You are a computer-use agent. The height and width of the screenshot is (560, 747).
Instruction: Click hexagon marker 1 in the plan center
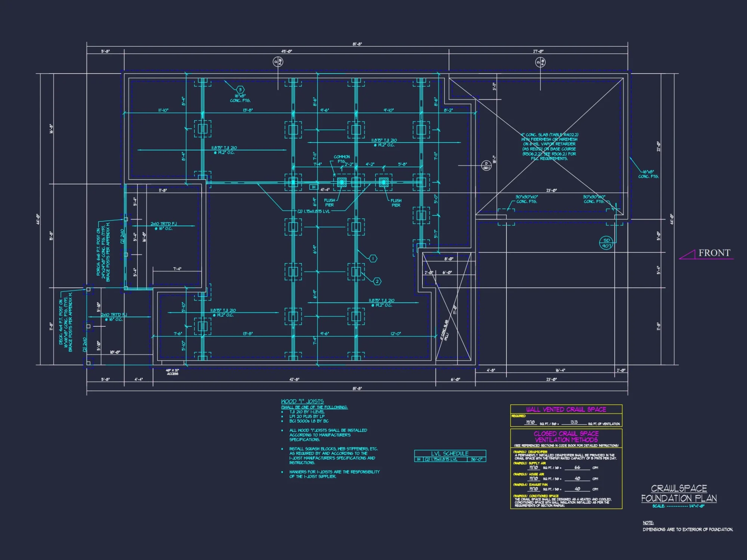click(x=373, y=258)
